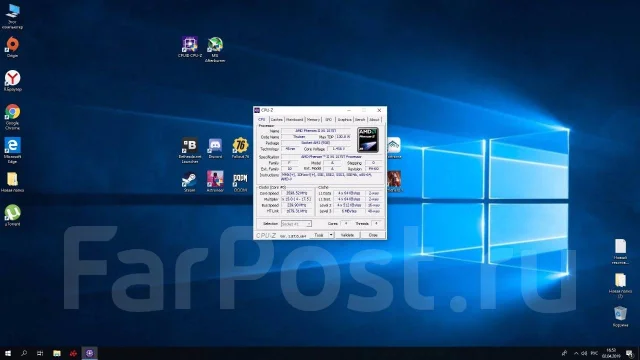This screenshot has width=640, height=360.
Task: Click the Code Name value field
Action: click(x=299, y=137)
